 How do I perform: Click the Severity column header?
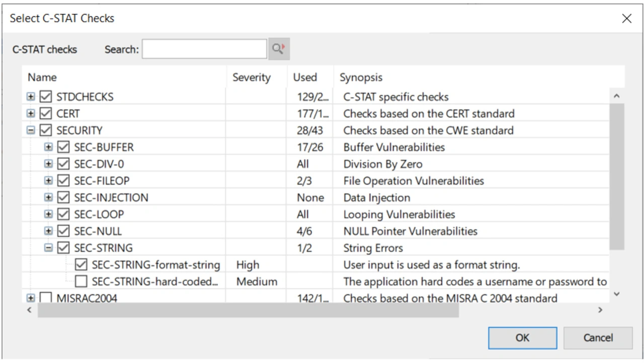pos(251,78)
